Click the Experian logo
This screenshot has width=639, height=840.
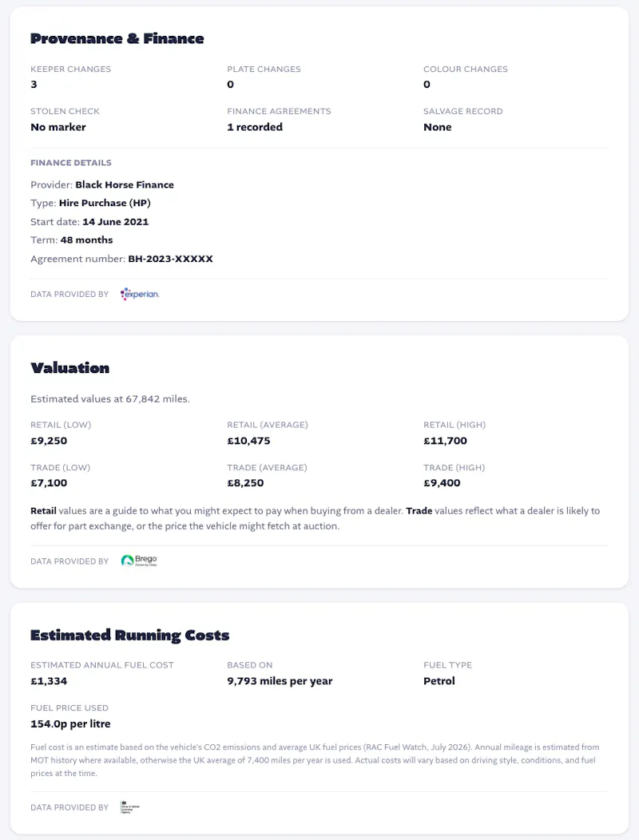pyautogui.click(x=140, y=294)
